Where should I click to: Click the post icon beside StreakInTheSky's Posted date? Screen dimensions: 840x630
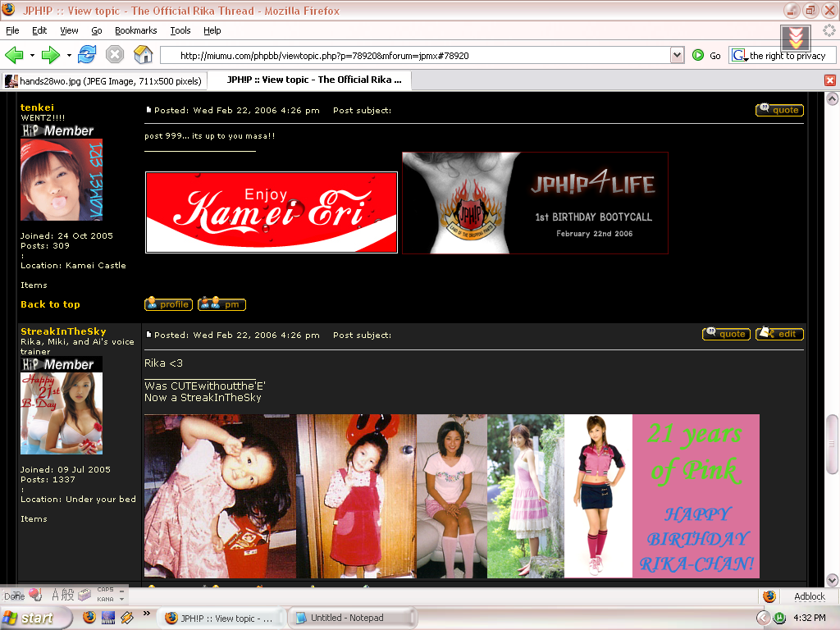click(148, 335)
